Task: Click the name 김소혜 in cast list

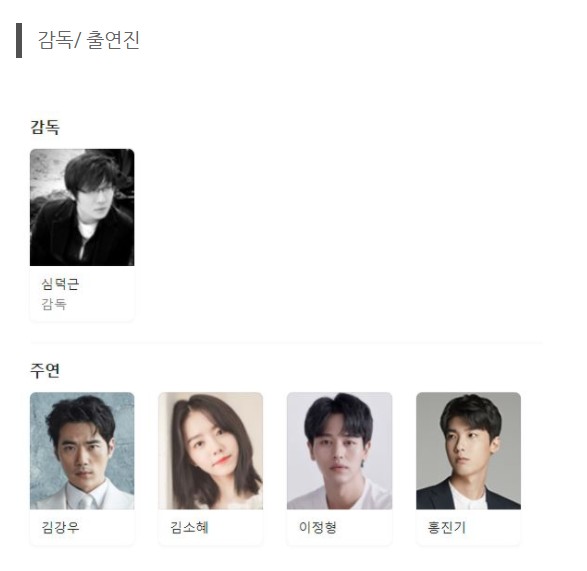Action: (x=189, y=527)
